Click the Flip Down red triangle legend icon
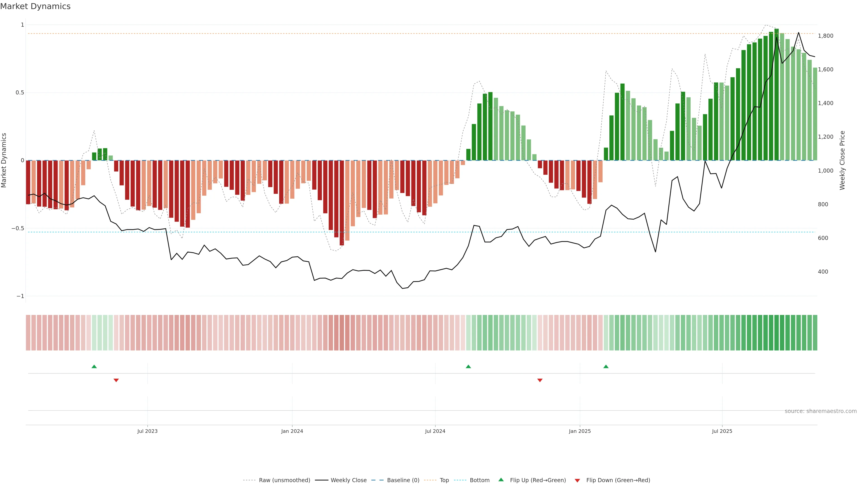Screen dimensions: 868x488 (577, 481)
